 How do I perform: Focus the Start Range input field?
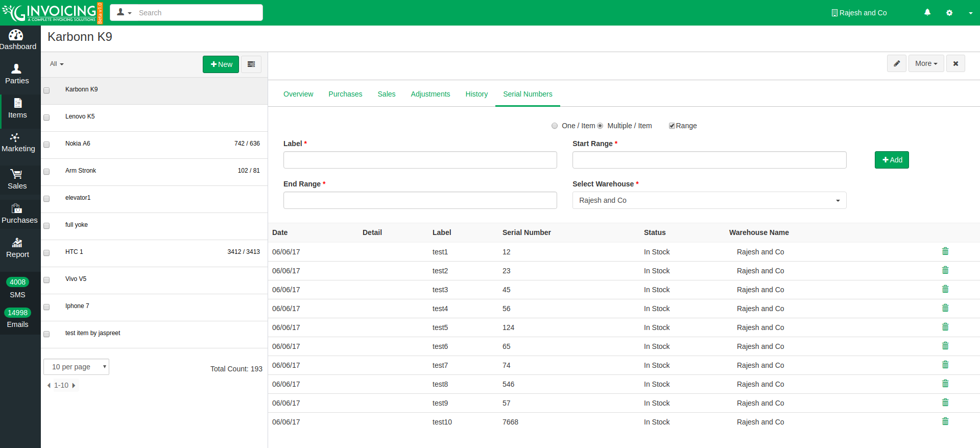(709, 160)
